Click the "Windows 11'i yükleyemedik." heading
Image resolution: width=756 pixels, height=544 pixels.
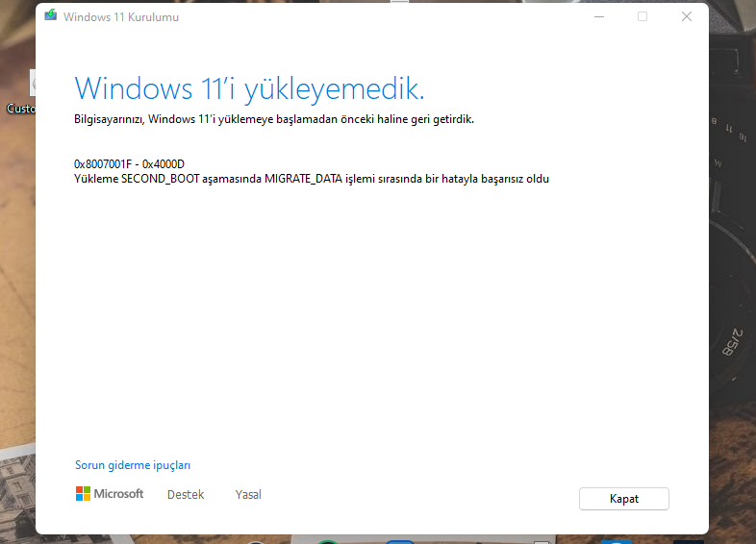coord(250,89)
